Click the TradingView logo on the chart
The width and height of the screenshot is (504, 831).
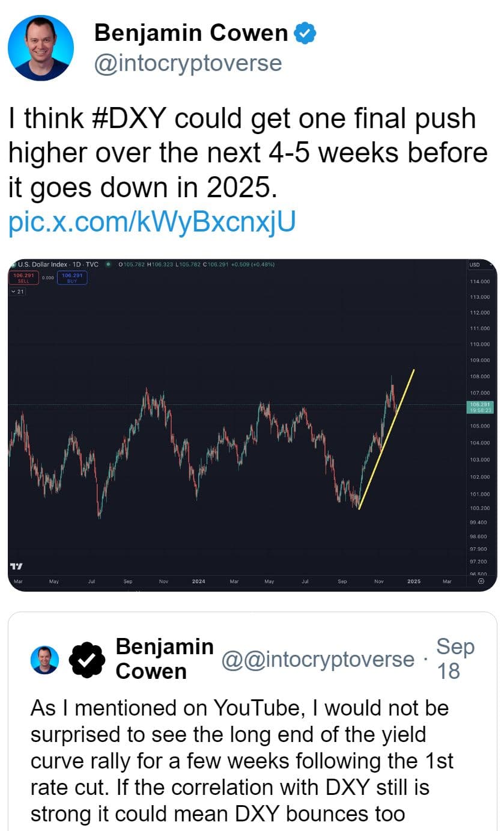(x=17, y=566)
